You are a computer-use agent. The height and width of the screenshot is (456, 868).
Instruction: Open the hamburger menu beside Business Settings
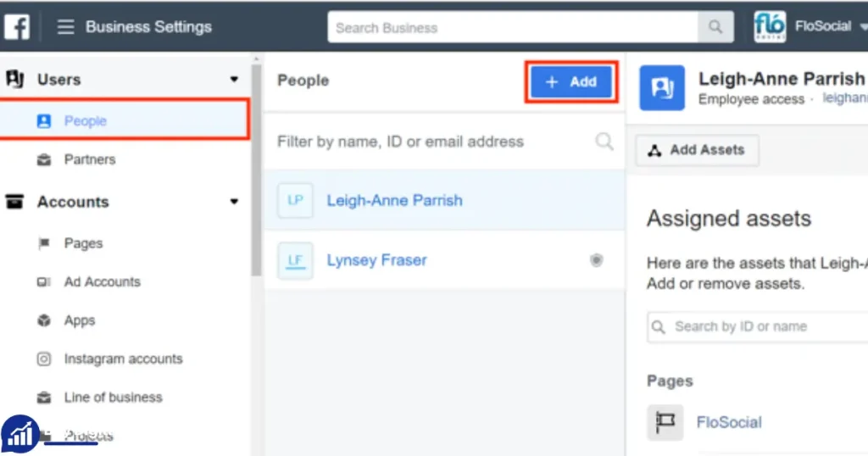tap(65, 26)
